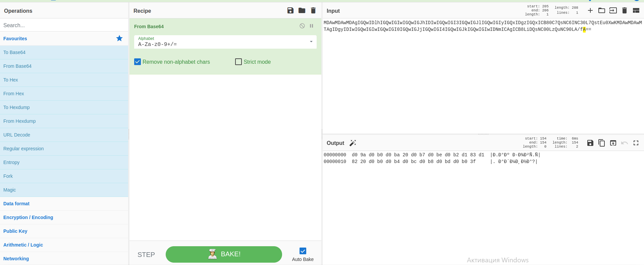Select Regular expression operation
This screenshot has height=265, width=644.
coord(64,149)
